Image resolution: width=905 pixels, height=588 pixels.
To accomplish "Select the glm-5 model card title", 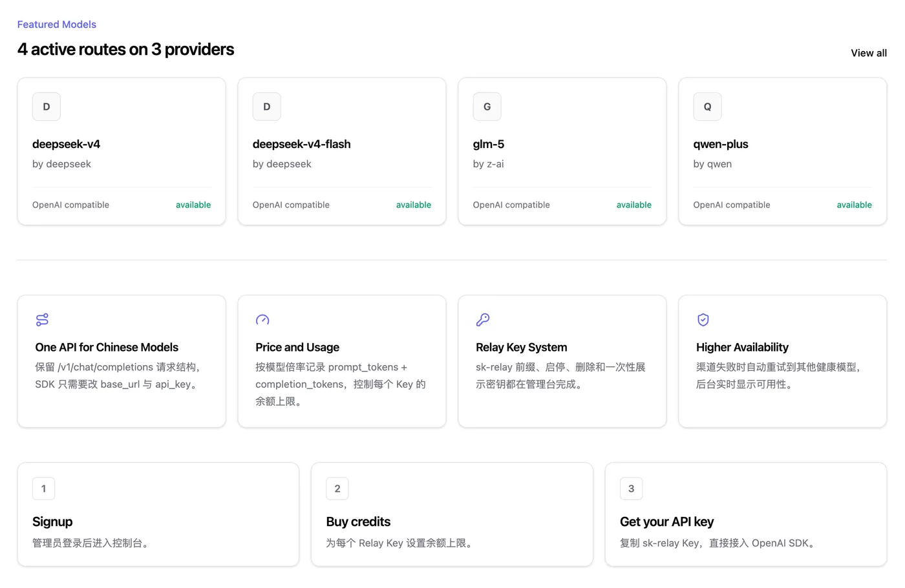I will pyautogui.click(x=489, y=144).
